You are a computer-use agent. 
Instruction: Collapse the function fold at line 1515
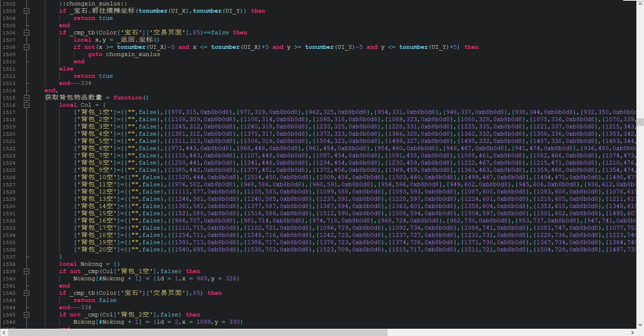[x=26, y=98]
